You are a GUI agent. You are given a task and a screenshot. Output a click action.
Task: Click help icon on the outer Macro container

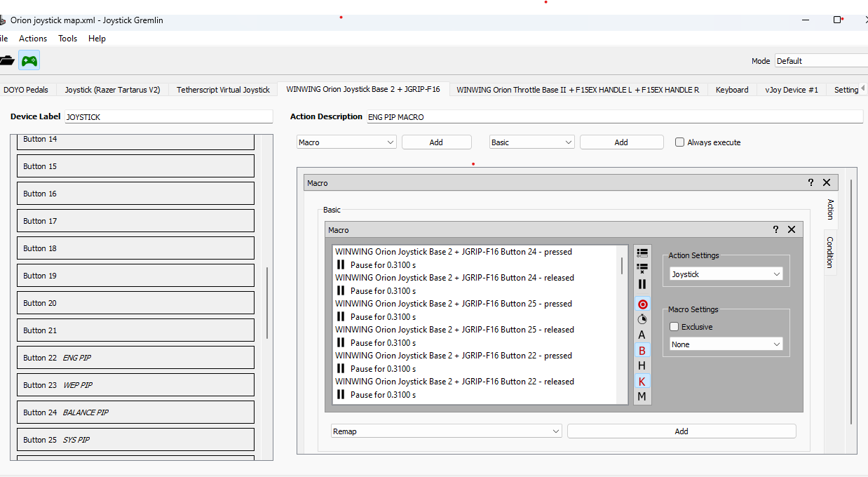coord(811,182)
